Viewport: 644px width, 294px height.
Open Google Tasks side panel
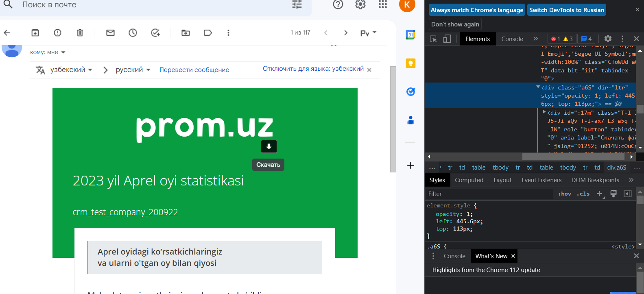click(x=411, y=91)
